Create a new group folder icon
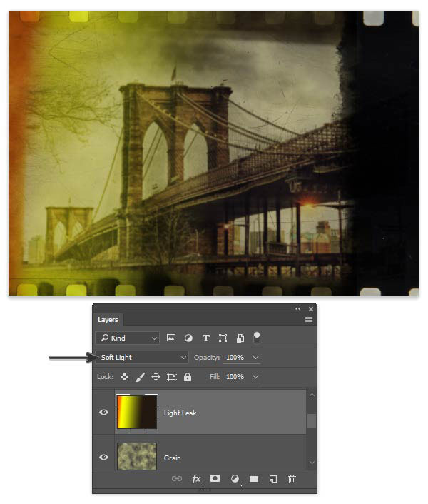The height and width of the screenshot is (504, 428). coord(254,478)
